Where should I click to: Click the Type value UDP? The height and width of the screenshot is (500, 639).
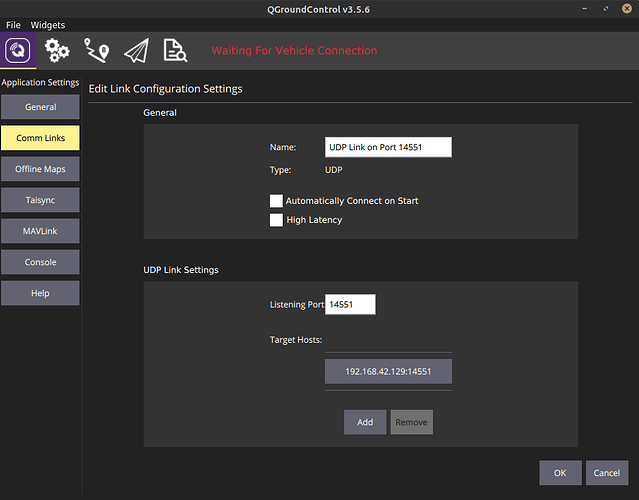tap(333, 170)
